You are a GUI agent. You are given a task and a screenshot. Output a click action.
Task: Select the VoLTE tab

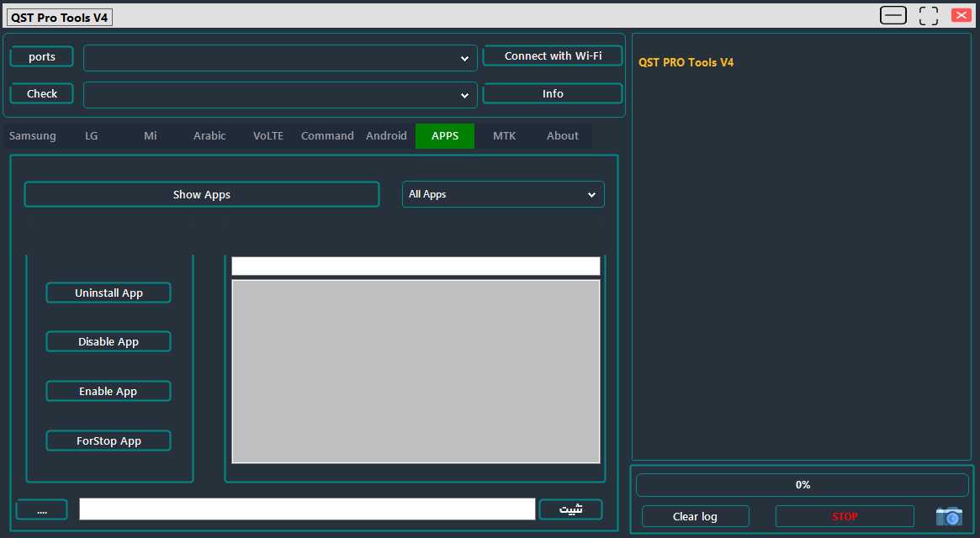click(x=268, y=135)
